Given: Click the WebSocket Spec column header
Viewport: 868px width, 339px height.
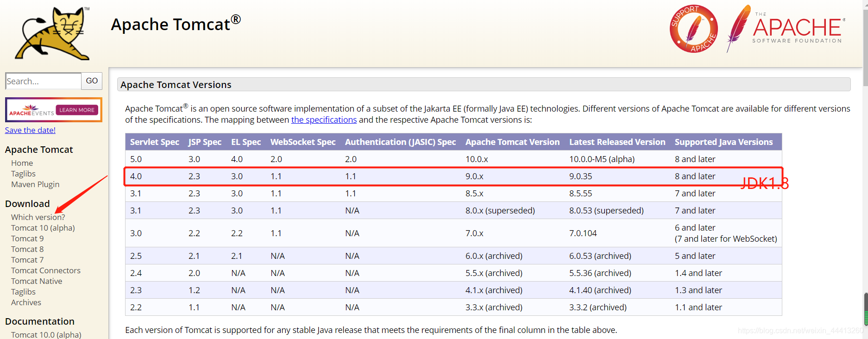Looking at the screenshot, I should pyautogui.click(x=303, y=142).
